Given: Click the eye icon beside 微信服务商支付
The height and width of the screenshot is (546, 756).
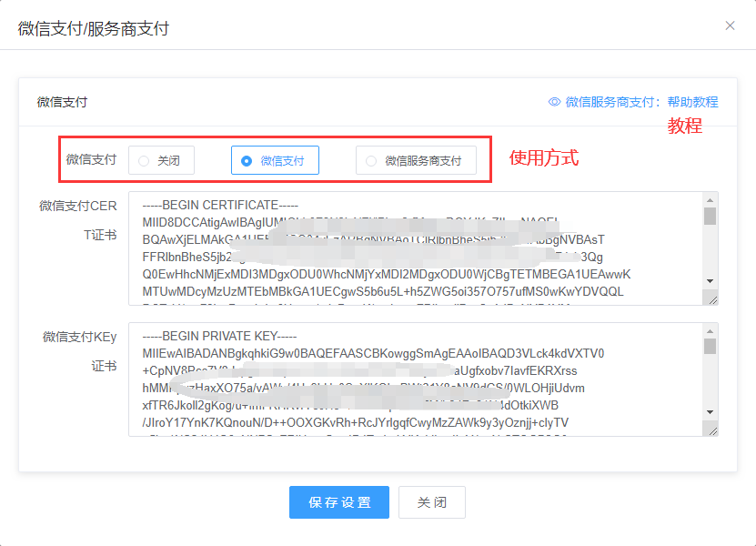Looking at the screenshot, I should tap(554, 102).
